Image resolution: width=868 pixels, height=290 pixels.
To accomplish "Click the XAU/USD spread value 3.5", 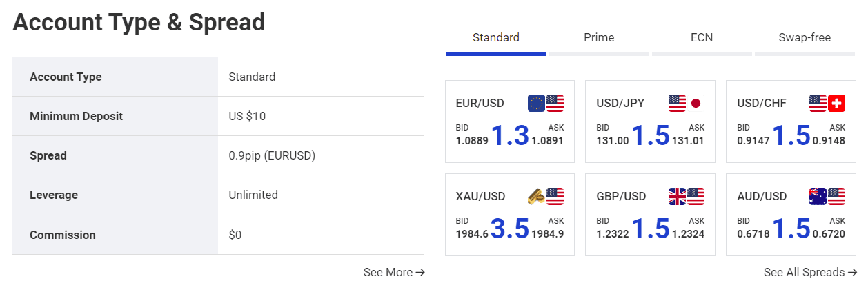I will pos(510,229).
